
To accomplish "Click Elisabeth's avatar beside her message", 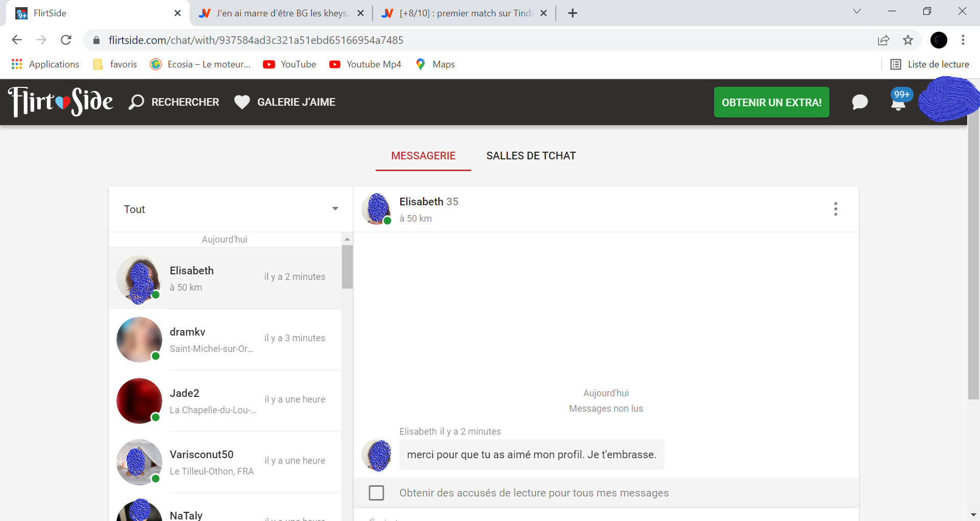I will click(377, 455).
